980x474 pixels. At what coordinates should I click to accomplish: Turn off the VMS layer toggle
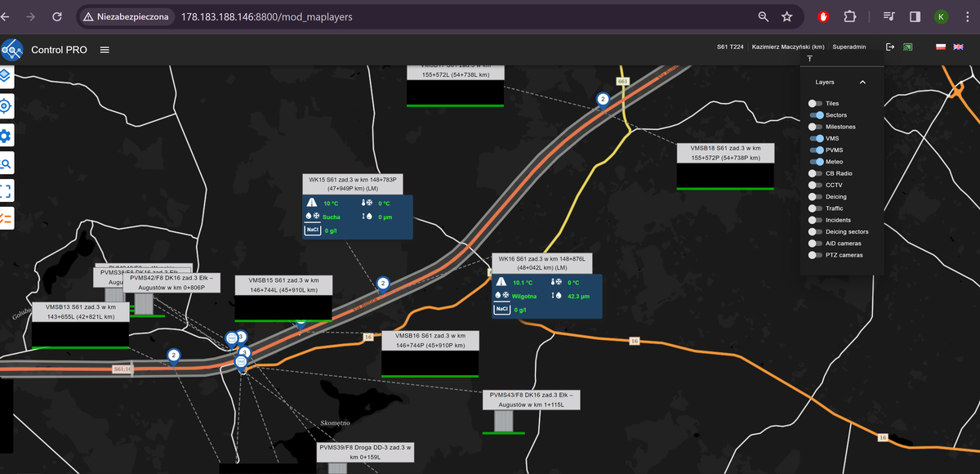pos(817,139)
